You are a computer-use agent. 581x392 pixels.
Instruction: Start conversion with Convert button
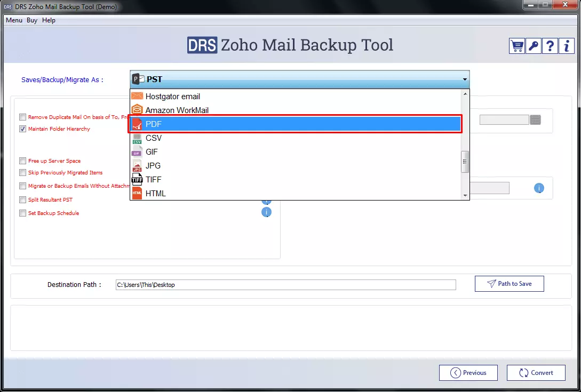tap(536, 373)
